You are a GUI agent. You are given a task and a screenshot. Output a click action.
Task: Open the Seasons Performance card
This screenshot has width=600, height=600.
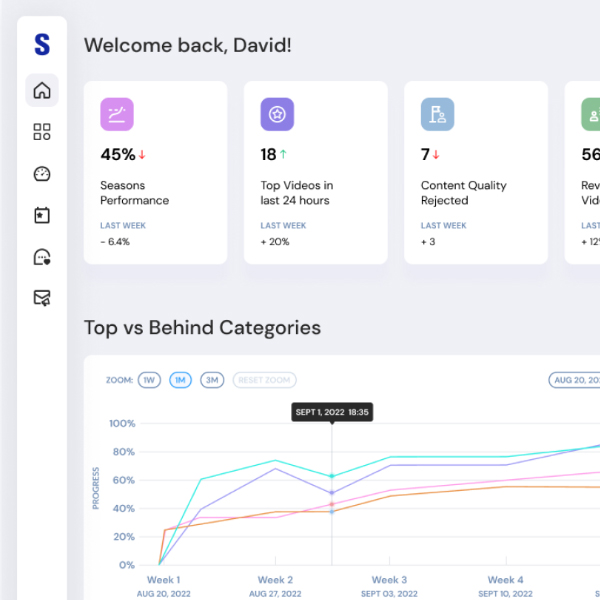click(x=155, y=173)
